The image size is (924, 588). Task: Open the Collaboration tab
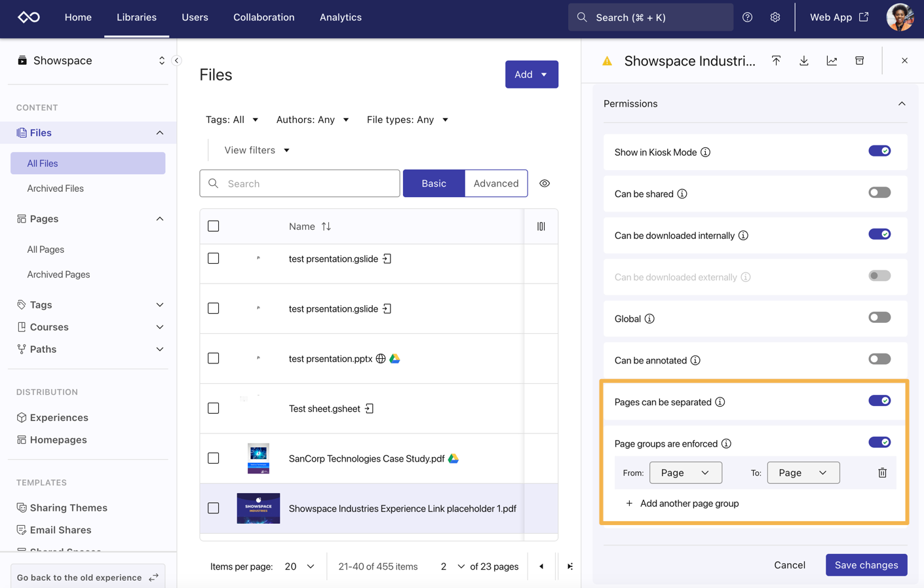(x=264, y=18)
